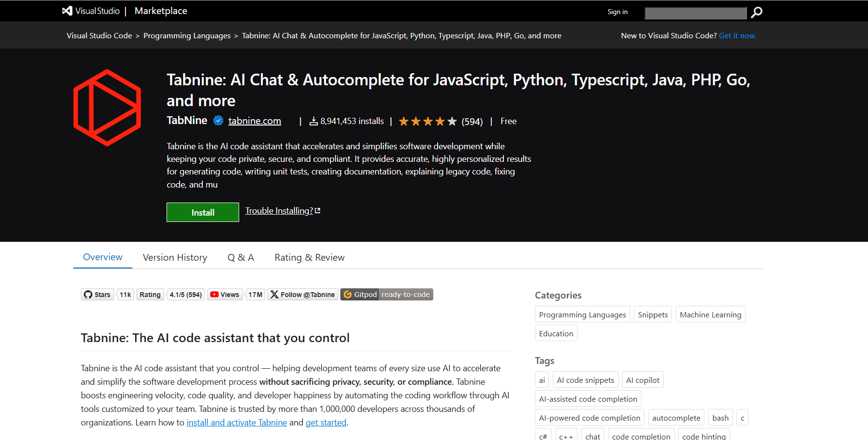The height and width of the screenshot is (440, 868).
Task: Open the GitHub Stars badge
Action: tap(107, 295)
